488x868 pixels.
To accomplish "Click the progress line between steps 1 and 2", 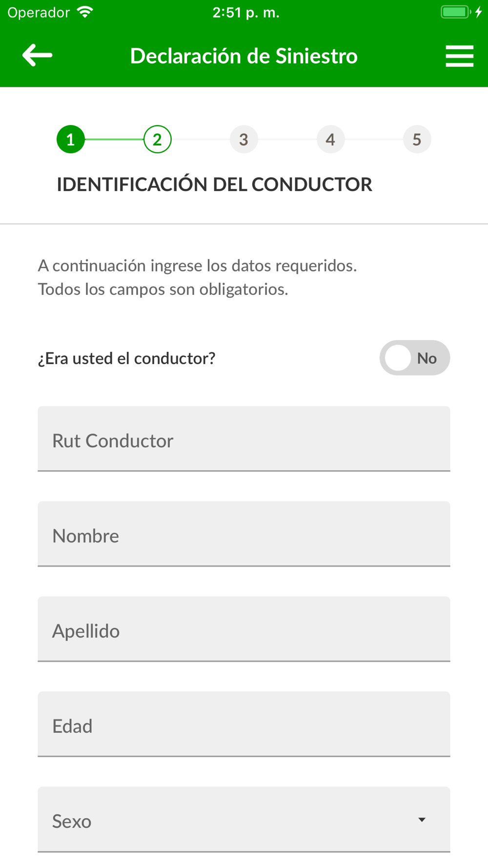I will coord(114,139).
